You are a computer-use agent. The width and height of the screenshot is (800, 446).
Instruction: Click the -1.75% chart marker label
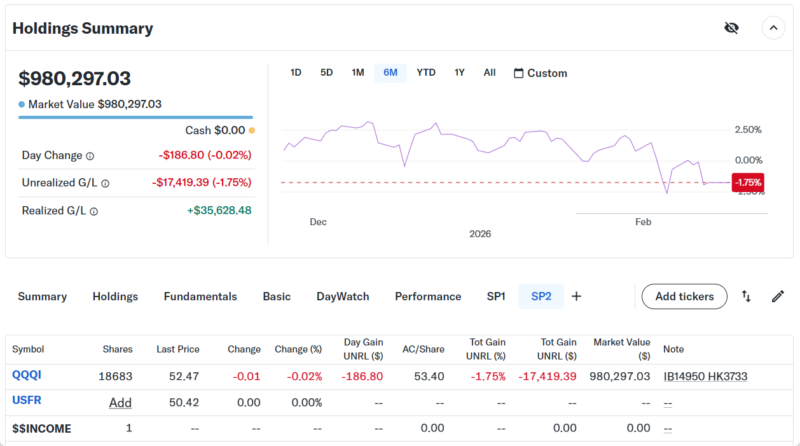pos(748,182)
